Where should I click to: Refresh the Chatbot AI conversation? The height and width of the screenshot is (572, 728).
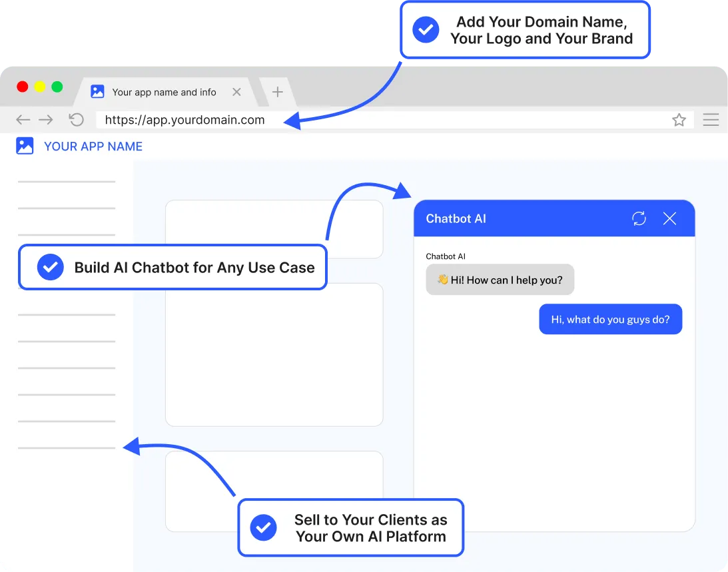click(639, 218)
